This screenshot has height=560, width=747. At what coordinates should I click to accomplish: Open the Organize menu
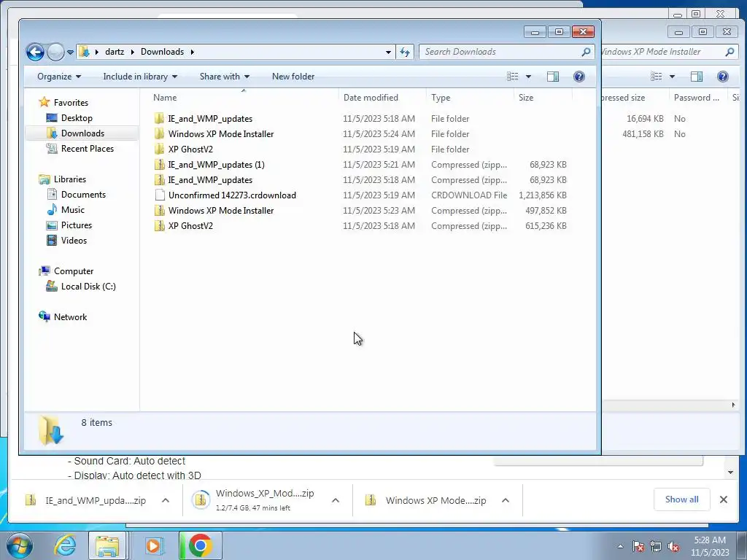tap(59, 77)
